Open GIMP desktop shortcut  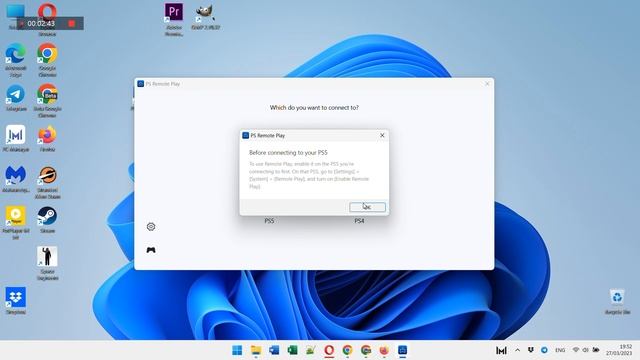click(x=205, y=17)
